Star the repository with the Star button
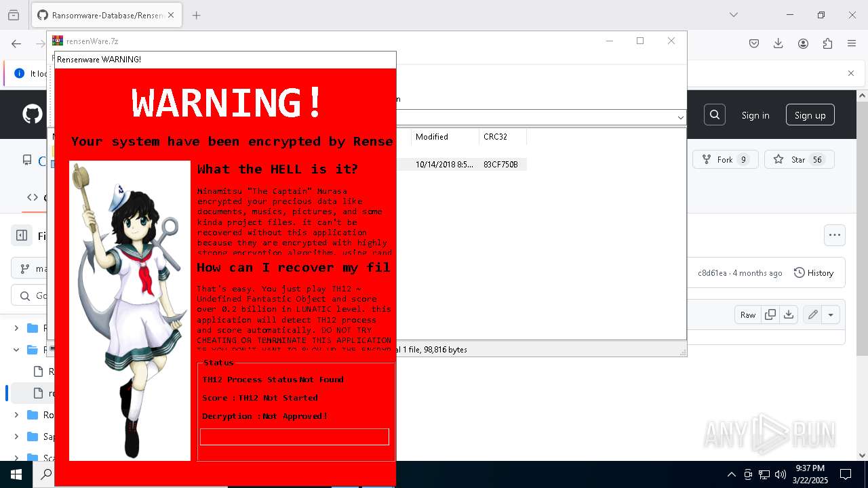Image resolution: width=868 pixels, height=488 pixels. point(799,160)
